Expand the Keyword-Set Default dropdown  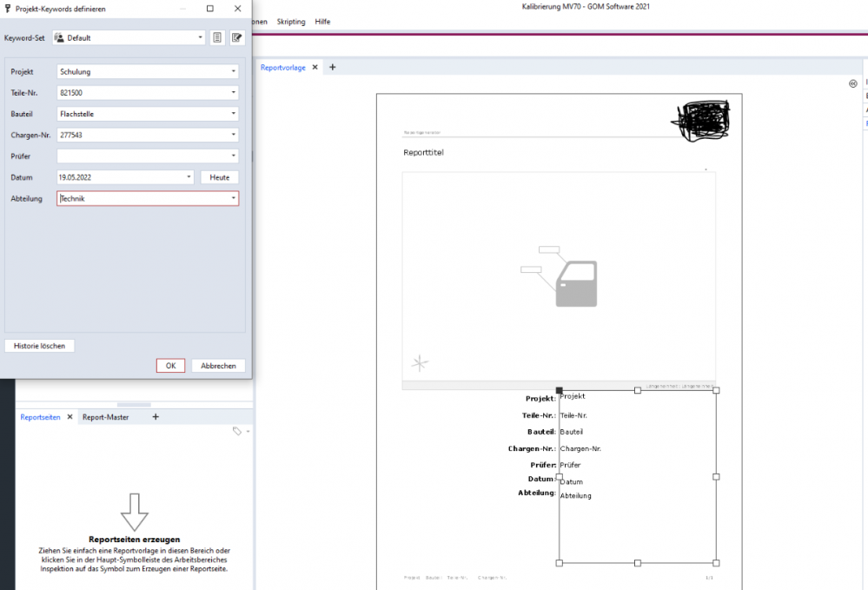tap(201, 37)
